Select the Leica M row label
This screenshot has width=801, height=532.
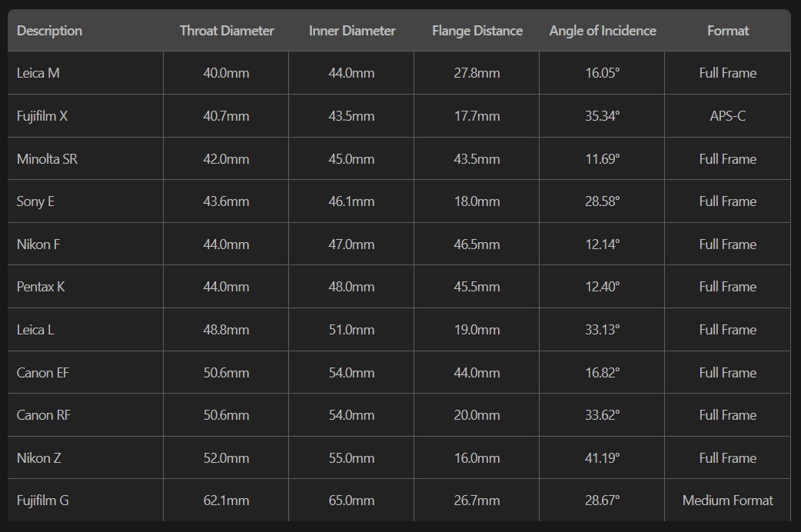click(x=38, y=73)
